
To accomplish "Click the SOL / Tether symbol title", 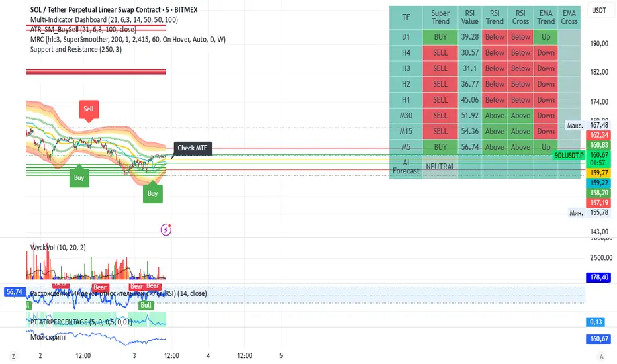I will [x=114, y=9].
